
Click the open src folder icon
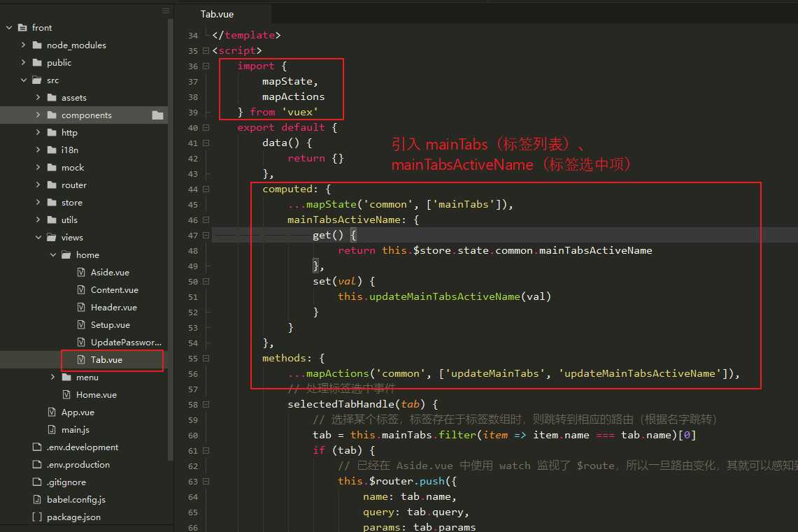pyautogui.click(x=37, y=80)
